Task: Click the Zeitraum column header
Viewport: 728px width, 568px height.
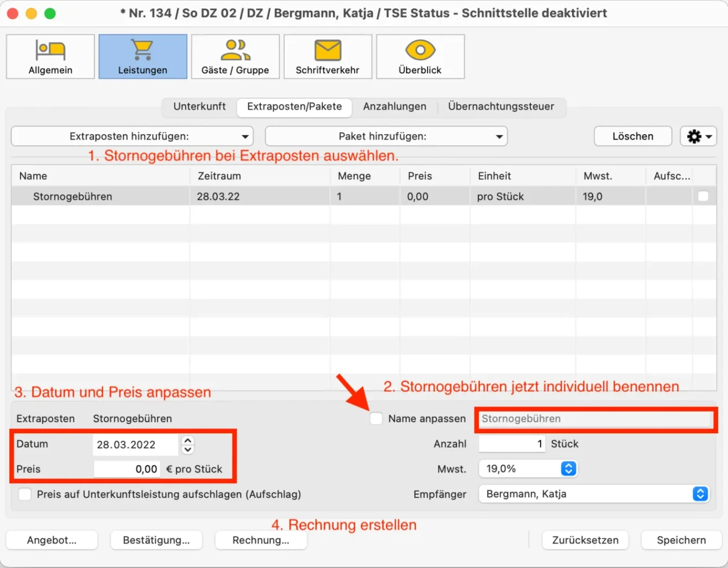Action: pos(260,176)
